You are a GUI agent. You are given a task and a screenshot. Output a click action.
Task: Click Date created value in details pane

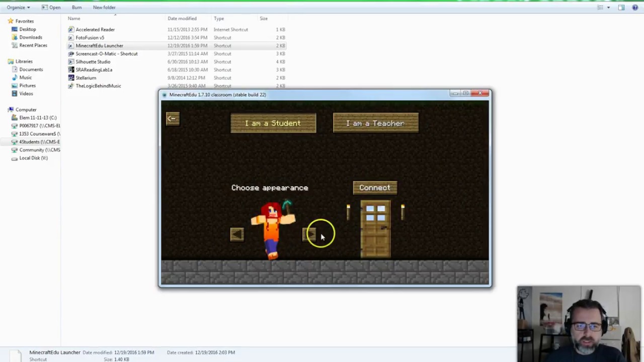[x=215, y=352]
